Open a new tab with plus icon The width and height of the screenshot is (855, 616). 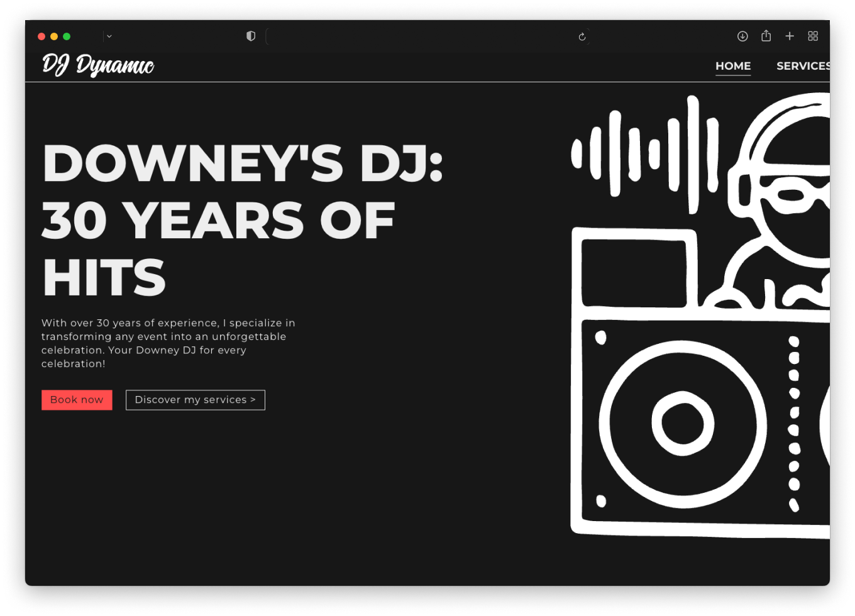(790, 36)
